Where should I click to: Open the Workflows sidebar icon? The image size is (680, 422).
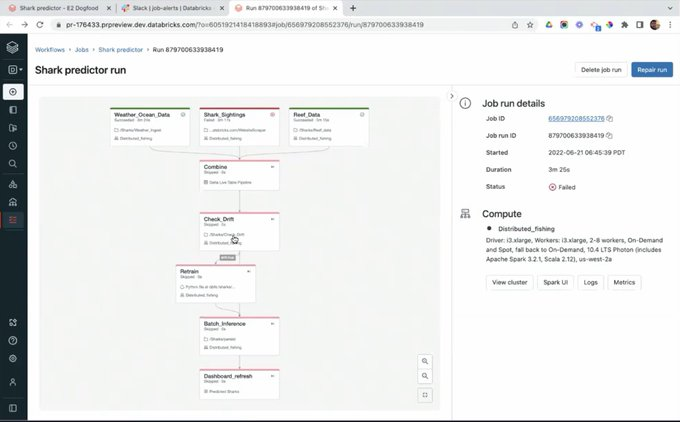pyautogui.click(x=13, y=220)
